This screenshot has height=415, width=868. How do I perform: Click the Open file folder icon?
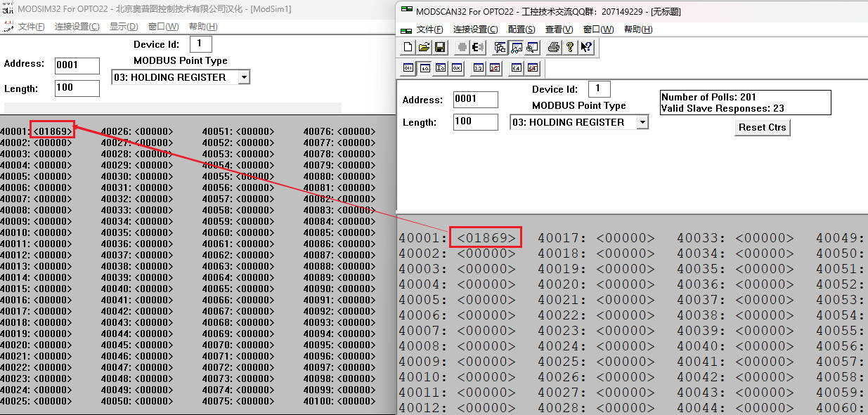(x=424, y=47)
